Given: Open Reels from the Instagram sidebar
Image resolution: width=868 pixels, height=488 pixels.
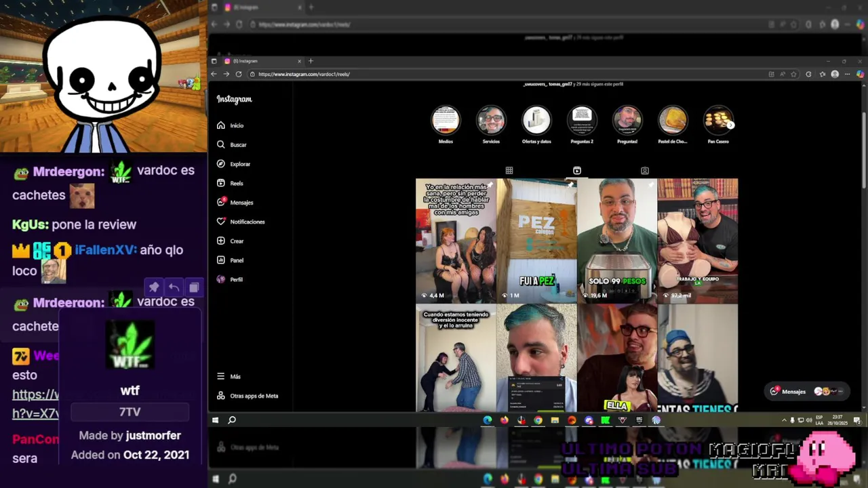Looking at the screenshot, I should pyautogui.click(x=230, y=183).
